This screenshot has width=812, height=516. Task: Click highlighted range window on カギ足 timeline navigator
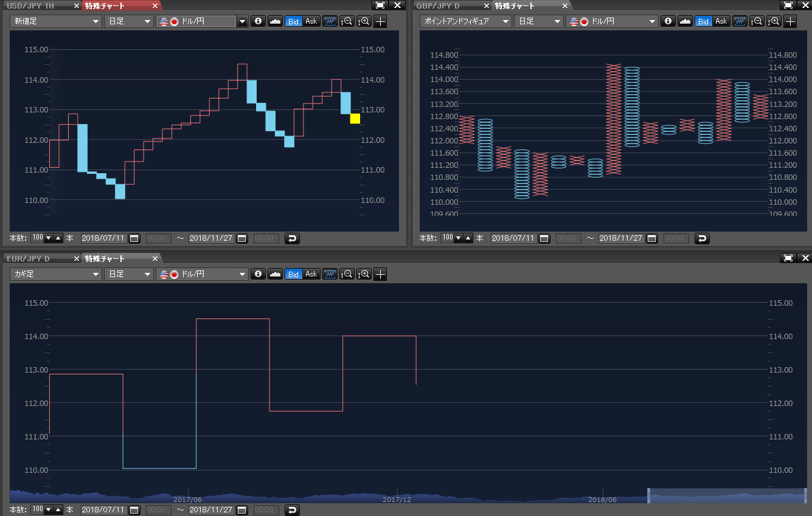tap(727, 495)
